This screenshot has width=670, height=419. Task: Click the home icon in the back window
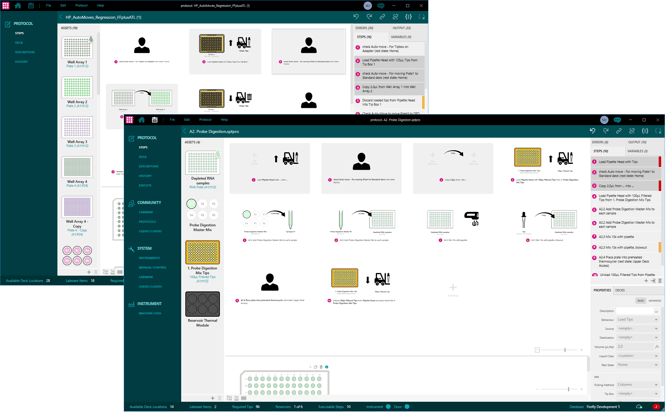pos(18,6)
